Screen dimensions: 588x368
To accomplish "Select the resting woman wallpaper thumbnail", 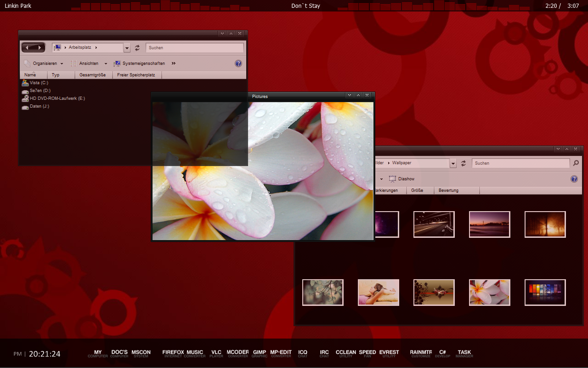I will [x=379, y=293].
